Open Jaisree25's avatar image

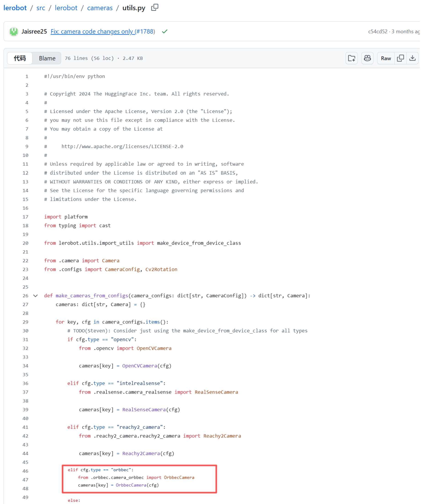[14, 32]
